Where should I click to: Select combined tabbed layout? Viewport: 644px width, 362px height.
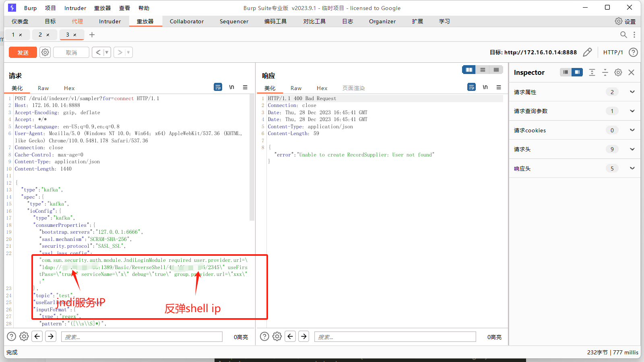click(496, 70)
